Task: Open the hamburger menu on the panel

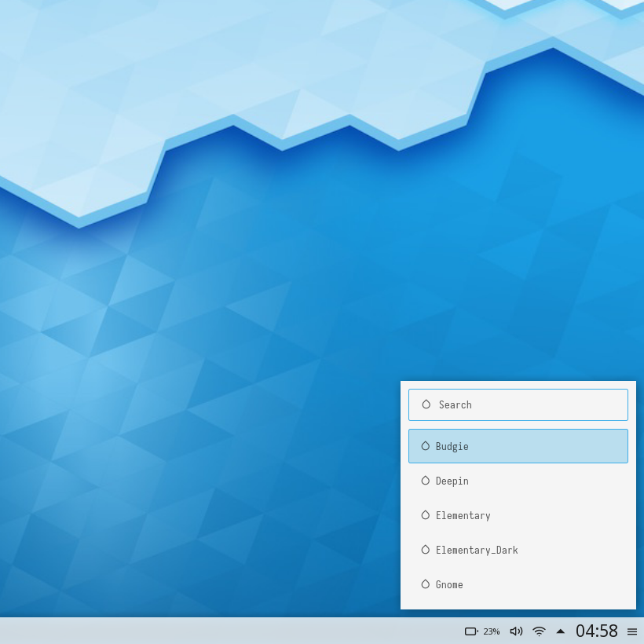Action: point(632,631)
